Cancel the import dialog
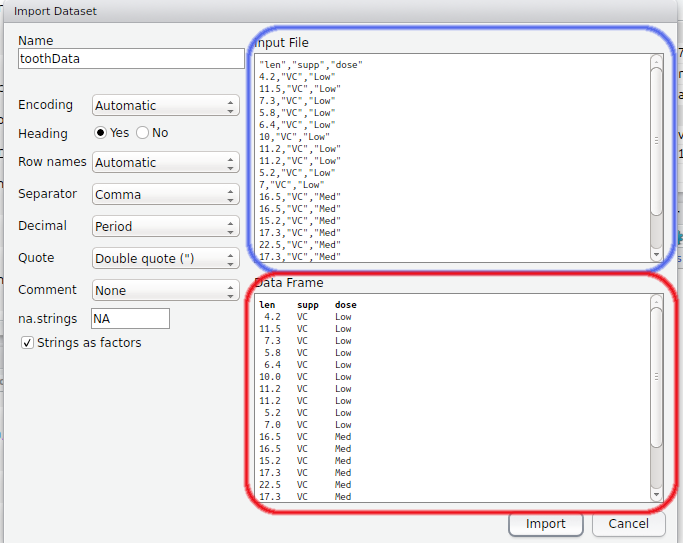 628,524
